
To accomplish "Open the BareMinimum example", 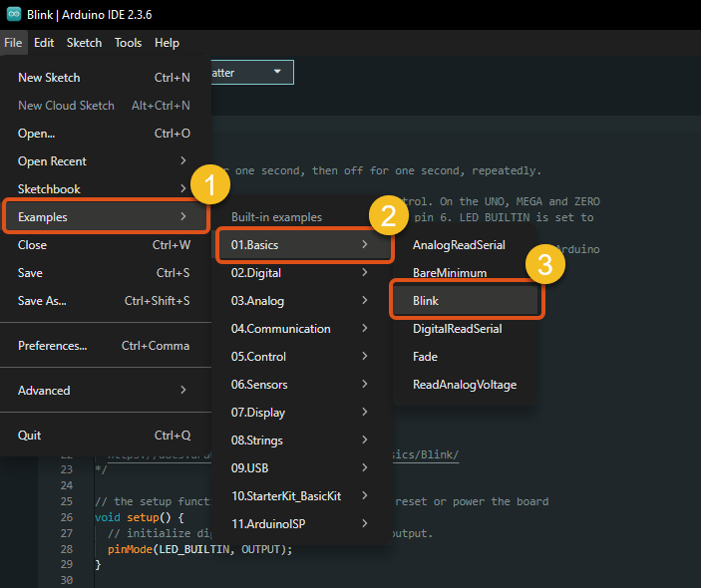I will [465, 273].
